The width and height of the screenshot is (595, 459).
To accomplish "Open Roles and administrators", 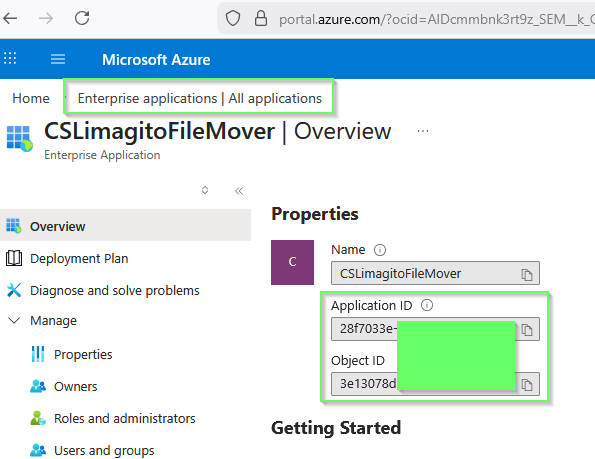I will tap(124, 418).
